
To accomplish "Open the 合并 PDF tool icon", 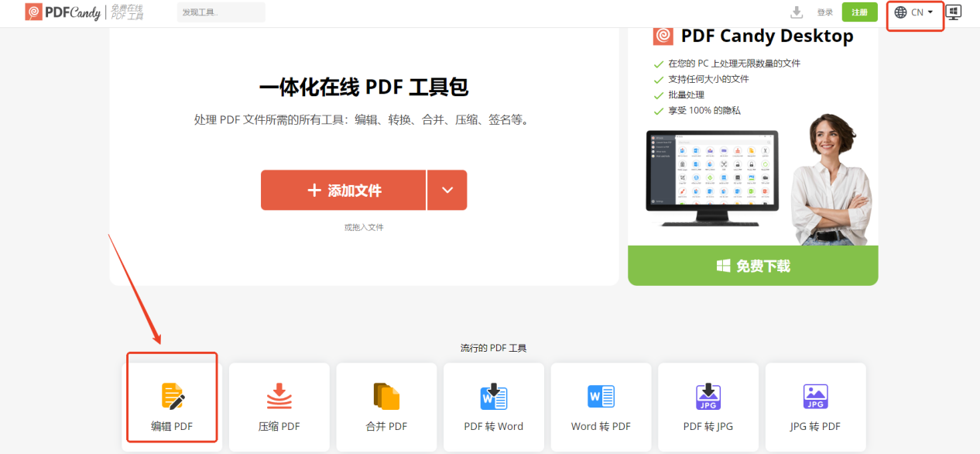I will pos(386,396).
